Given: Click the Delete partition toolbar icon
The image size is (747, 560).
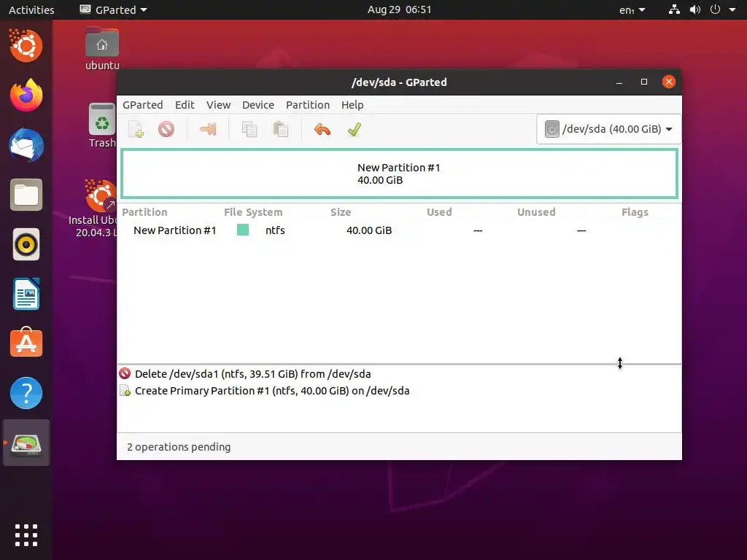Looking at the screenshot, I should 166,129.
